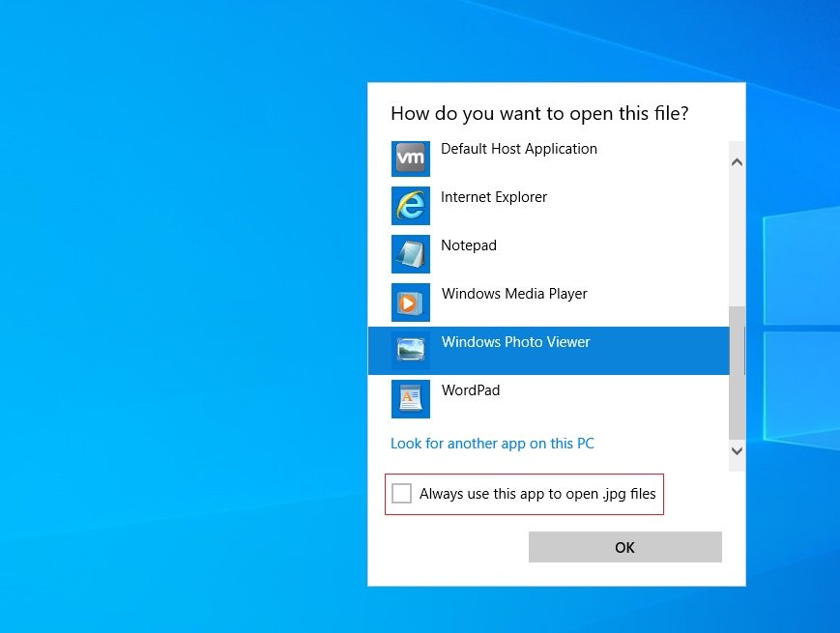Expand the app list by scrolling down
This screenshot has height=633, width=840.
(737, 450)
